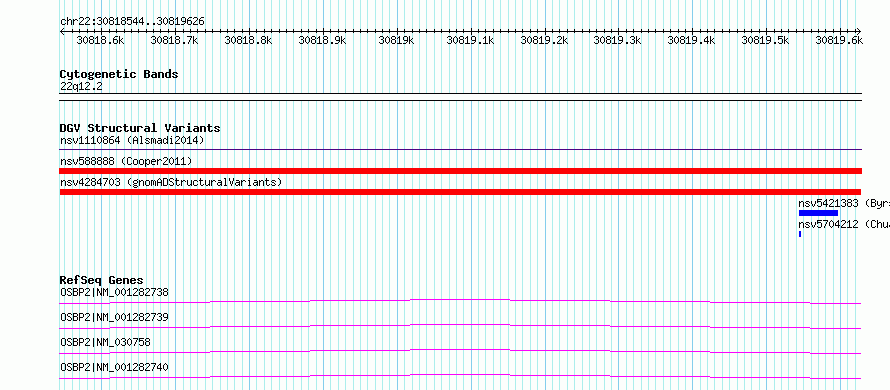The height and width of the screenshot is (390, 890).
Task: Click the 30819.4k ruler tick label
Action: [691, 40]
